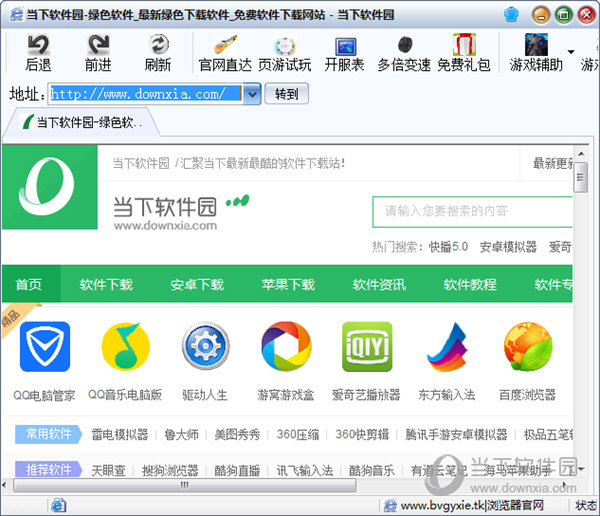Image resolution: width=600 pixels, height=516 pixels.
Task: Click the 常用软件 category label
Action: tap(49, 434)
